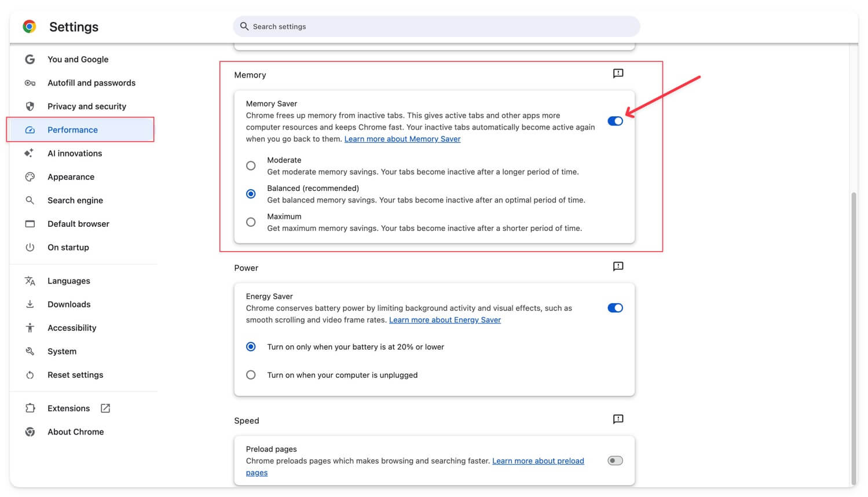Click the Google G icon
Image resolution: width=868 pixels, height=497 pixels.
click(x=30, y=60)
